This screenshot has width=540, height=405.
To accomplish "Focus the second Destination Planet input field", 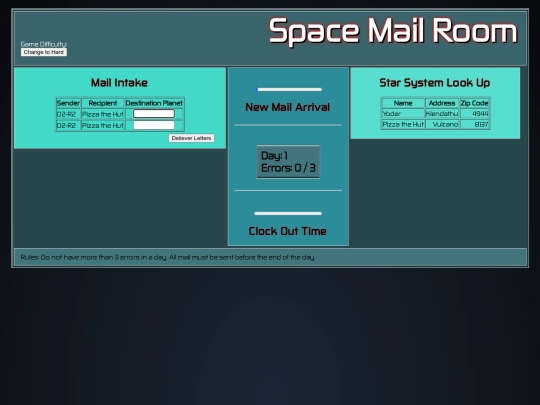I will (x=154, y=125).
